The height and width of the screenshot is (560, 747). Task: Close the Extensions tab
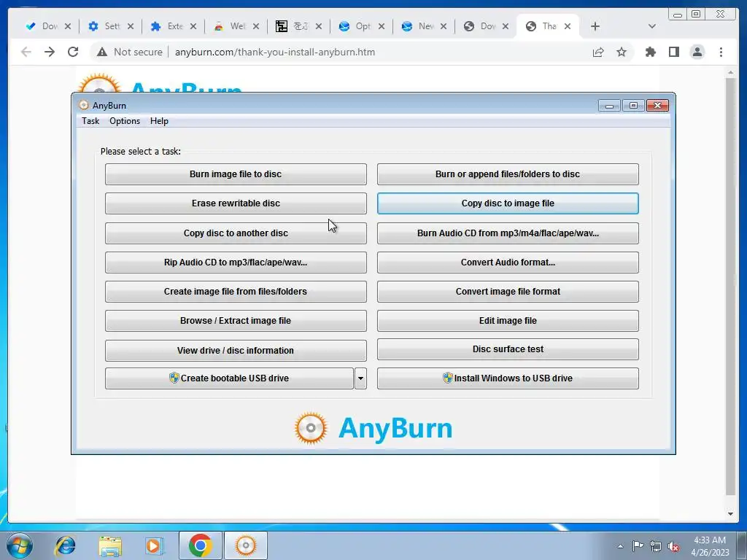(193, 26)
